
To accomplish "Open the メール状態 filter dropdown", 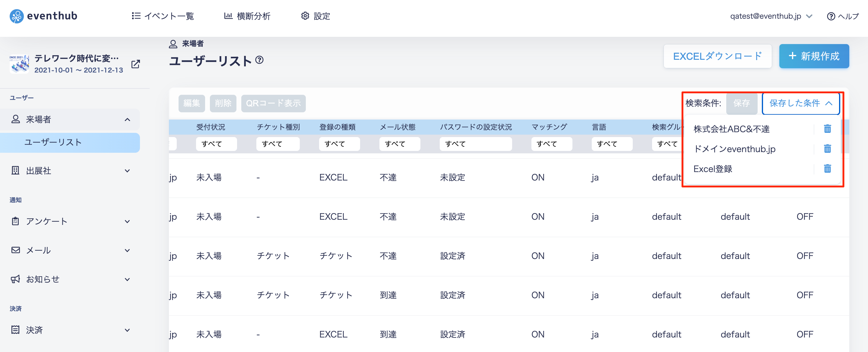I will pos(400,144).
